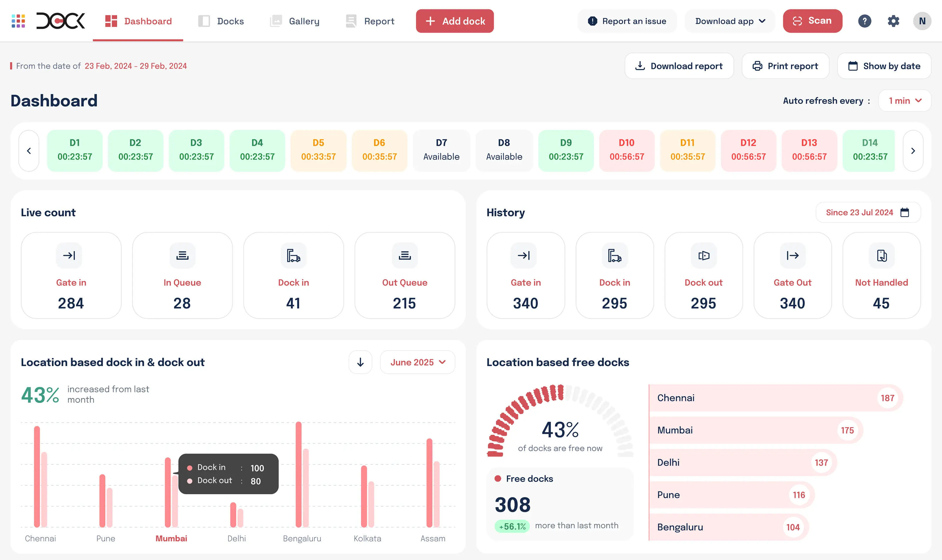Screen dimensions: 942x560
Task: Click the download arrow icon beside June 2025
Action: [360, 362]
